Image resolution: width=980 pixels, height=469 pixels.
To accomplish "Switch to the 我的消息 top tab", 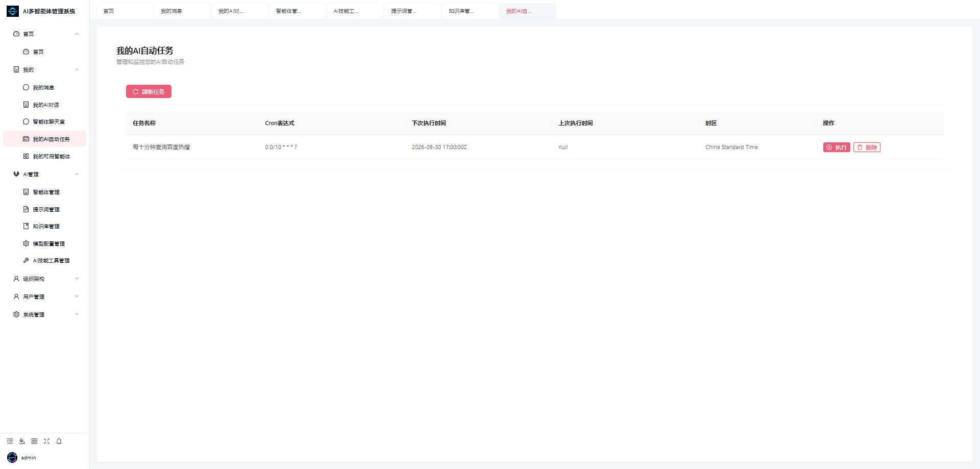I will [x=182, y=11].
